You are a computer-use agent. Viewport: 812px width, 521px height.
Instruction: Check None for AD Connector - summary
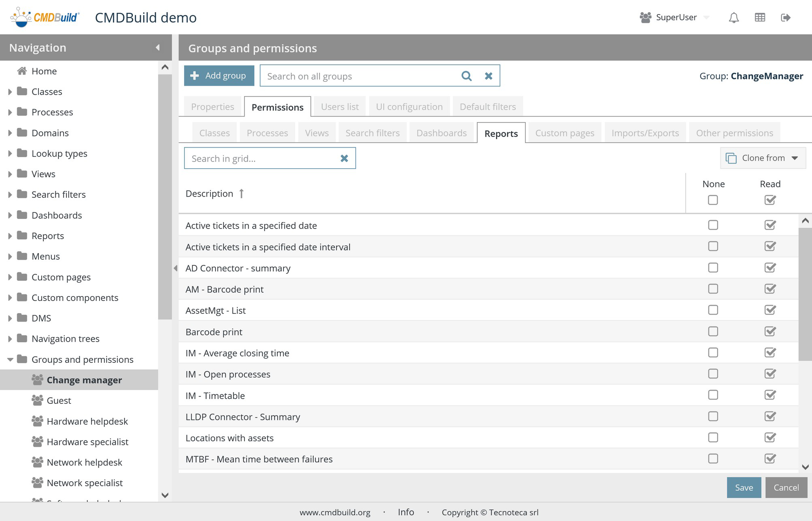pyautogui.click(x=713, y=268)
